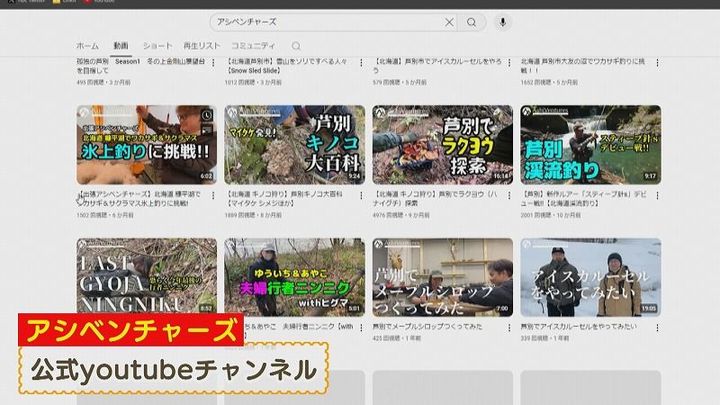Viewport: 720px width, 405px height.
Task: Select the 動画 tab
Action: coord(121,46)
